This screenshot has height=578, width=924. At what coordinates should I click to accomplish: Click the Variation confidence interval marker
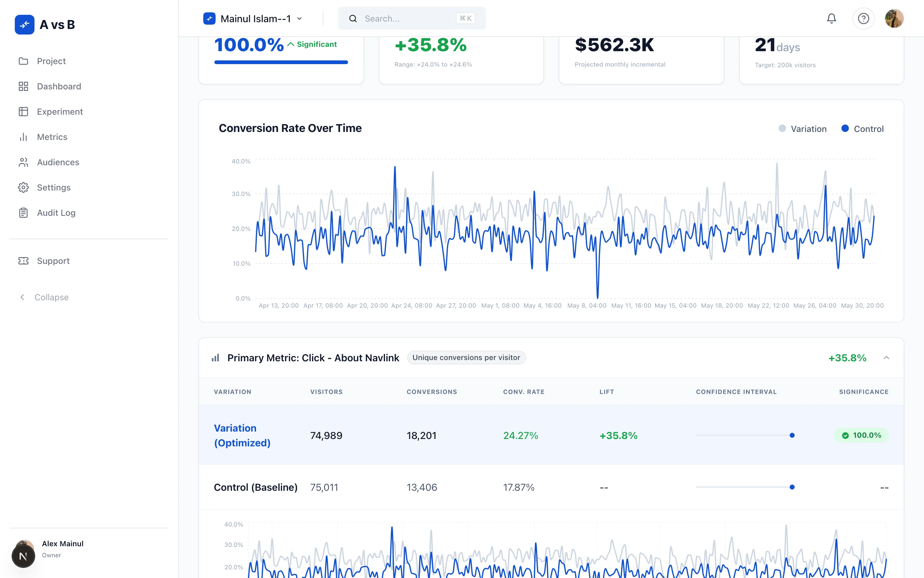(x=792, y=435)
